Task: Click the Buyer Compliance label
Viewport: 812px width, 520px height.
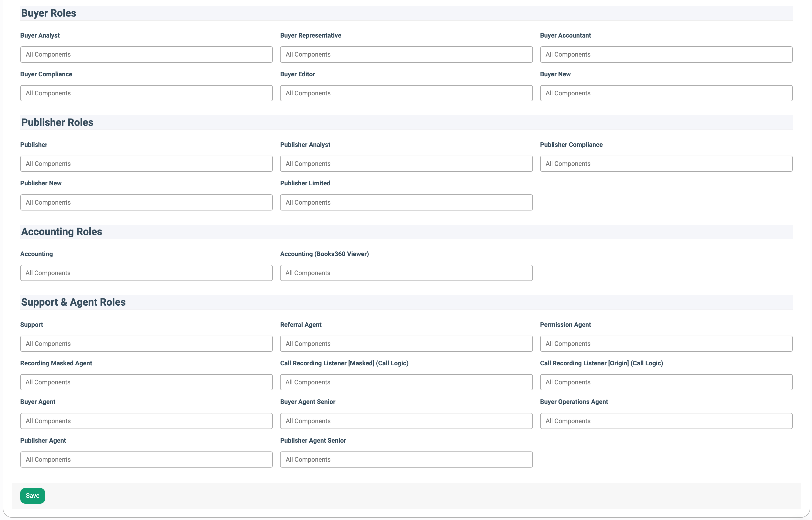Action: pyautogui.click(x=46, y=74)
